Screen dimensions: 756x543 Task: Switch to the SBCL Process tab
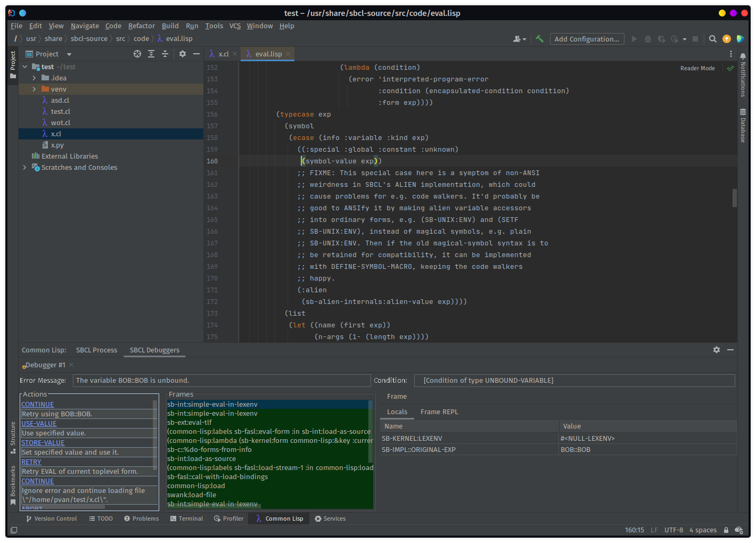[x=96, y=350]
